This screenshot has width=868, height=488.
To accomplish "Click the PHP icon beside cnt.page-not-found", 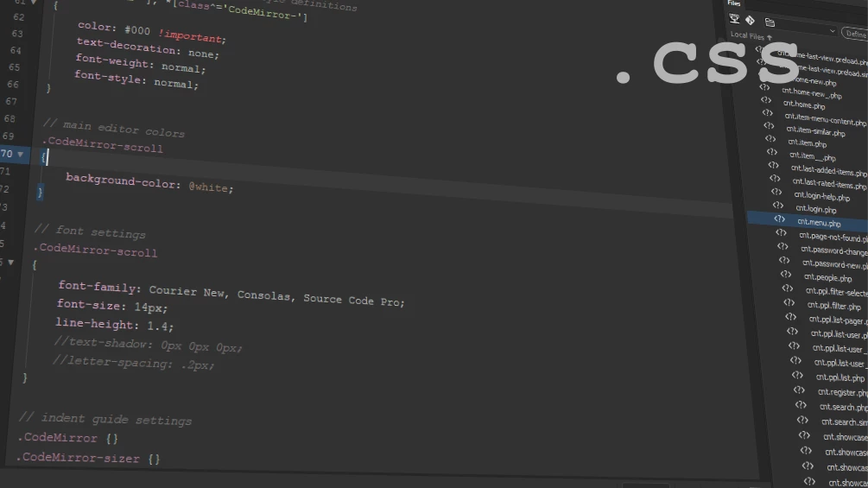I will coord(781,233).
